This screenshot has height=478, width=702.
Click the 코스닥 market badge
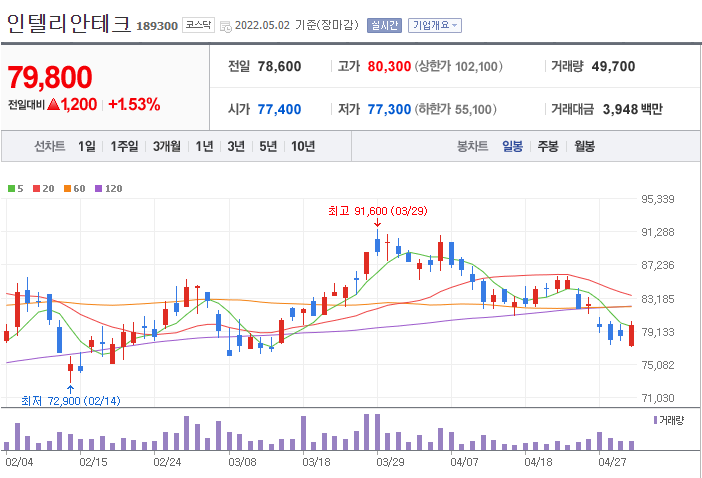(x=198, y=25)
